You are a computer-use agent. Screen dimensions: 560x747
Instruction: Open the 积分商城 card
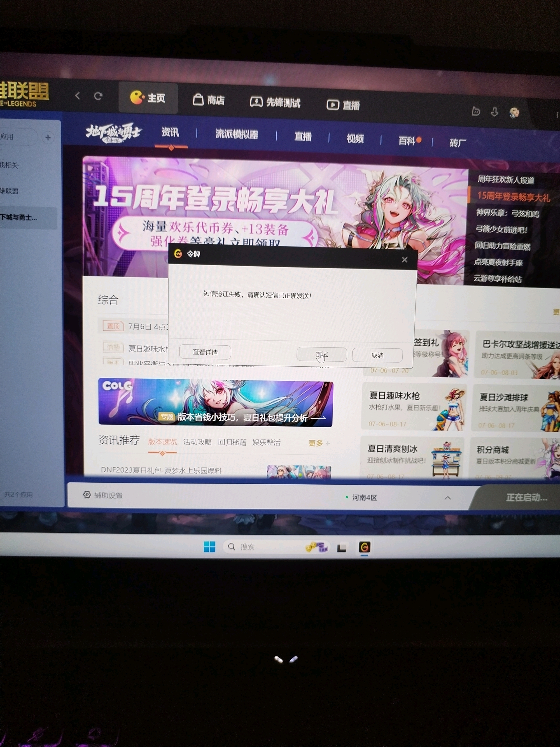pyautogui.click(x=514, y=459)
